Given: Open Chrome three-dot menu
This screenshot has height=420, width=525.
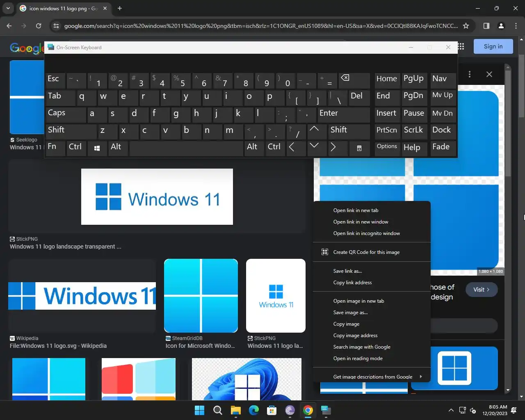Looking at the screenshot, I should coord(516,26).
